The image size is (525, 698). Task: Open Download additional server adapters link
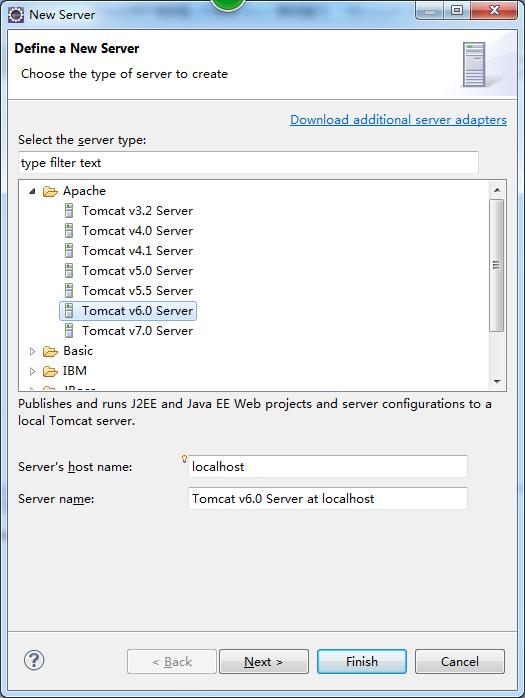pyautogui.click(x=398, y=120)
